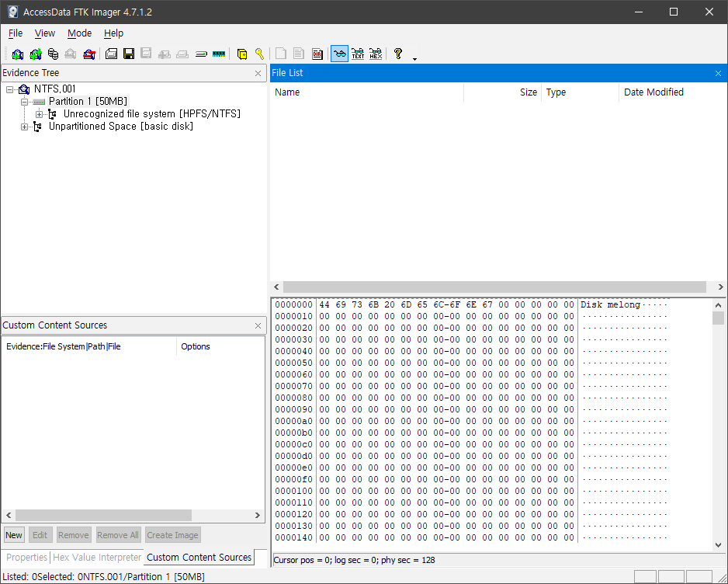
Task: Click the Create Custom Content Image icon
Action: 182,54
